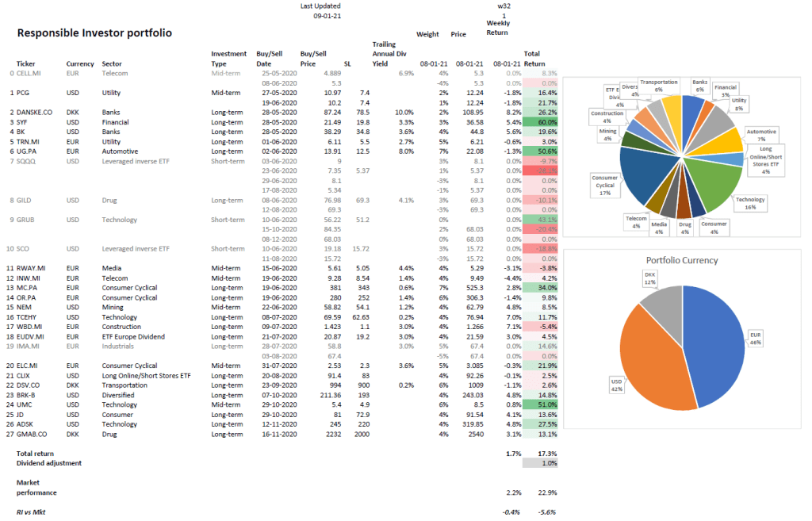
Task: Click the Weekly Return column header
Action: pos(498,33)
